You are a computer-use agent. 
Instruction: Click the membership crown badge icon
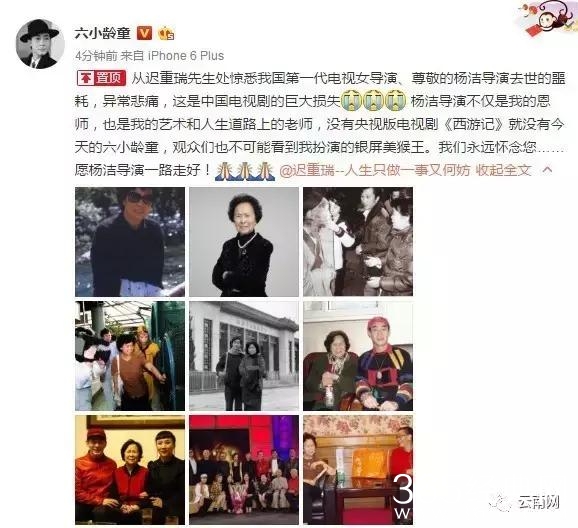pyautogui.click(x=166, y=34)
